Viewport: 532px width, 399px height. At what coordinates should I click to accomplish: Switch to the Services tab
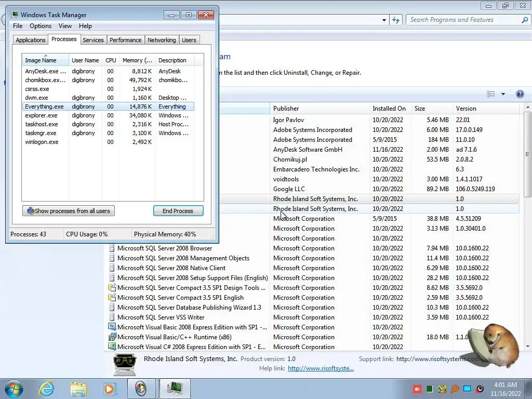click(x=93, y=40)
